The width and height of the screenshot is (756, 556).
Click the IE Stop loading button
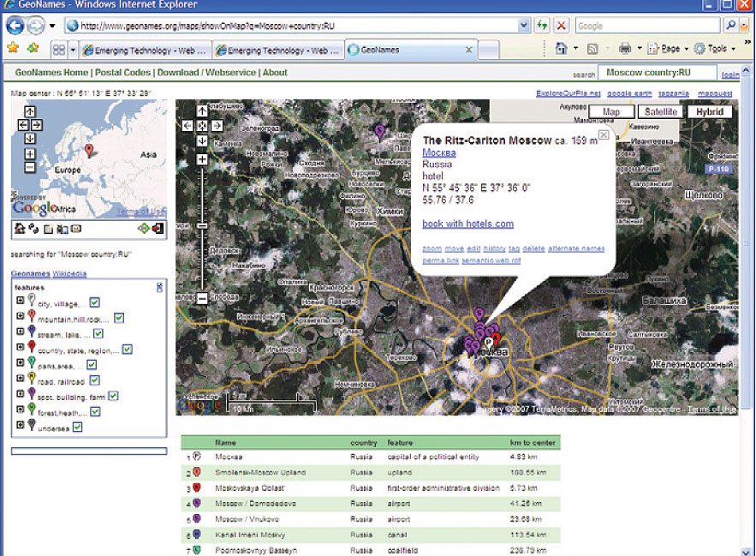tap(561, 26)
